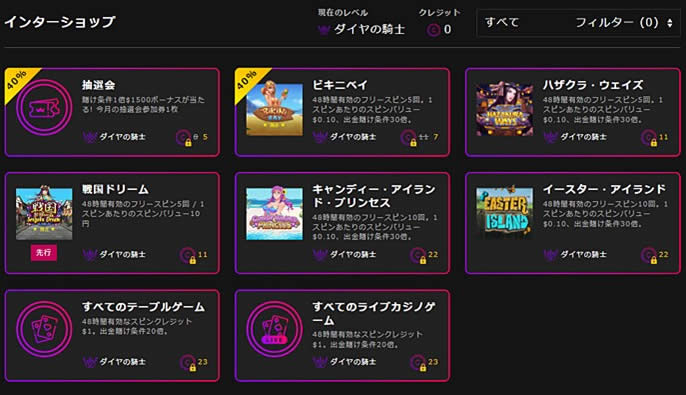Click the インターショップ page heading
The height and width of the screenshot is (395, 686).
pyautogui.click(x=60, y=22)
